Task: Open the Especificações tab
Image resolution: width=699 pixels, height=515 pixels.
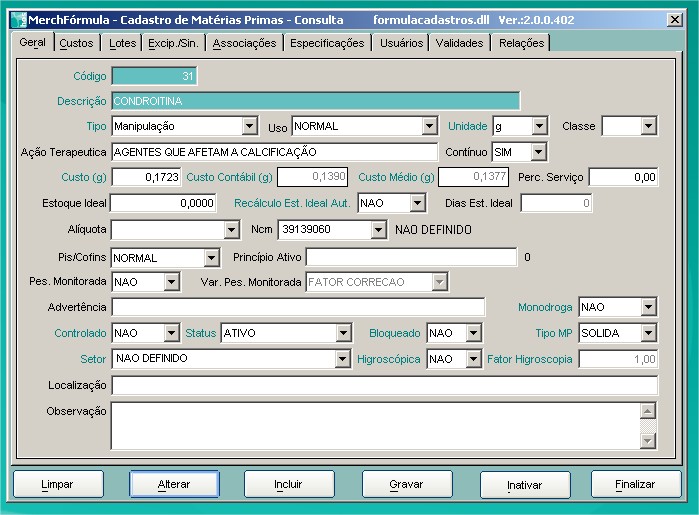Action: pos(327,43)
